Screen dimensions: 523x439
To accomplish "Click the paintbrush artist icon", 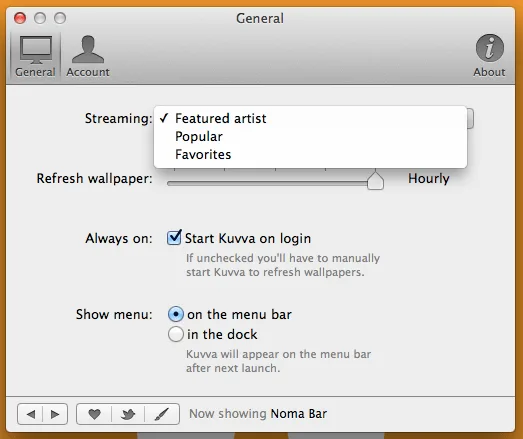I will [162, 414].
